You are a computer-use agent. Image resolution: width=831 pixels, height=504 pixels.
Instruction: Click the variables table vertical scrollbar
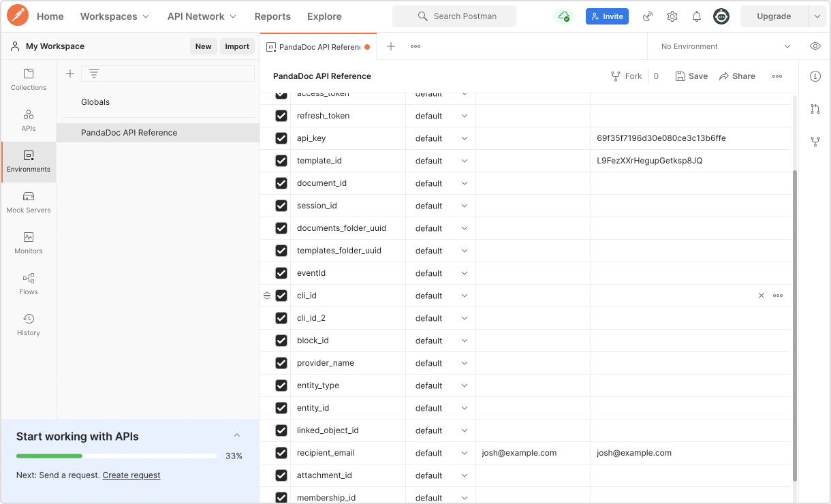[794, 326]
